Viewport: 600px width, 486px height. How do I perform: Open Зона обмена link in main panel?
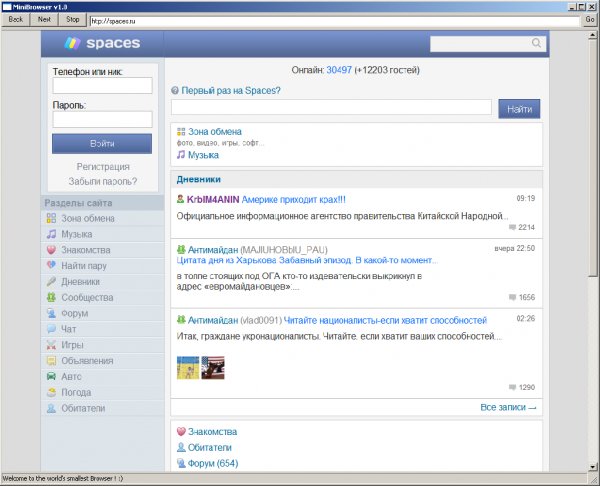[215, 132]
